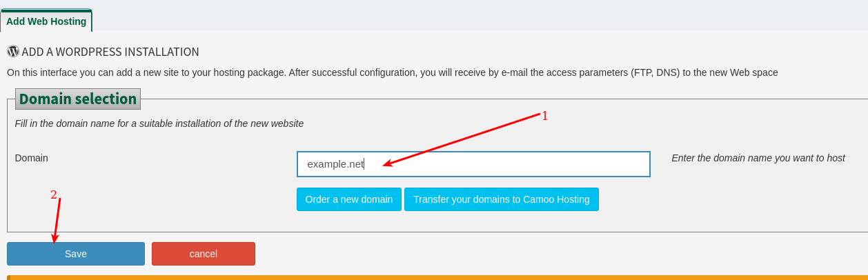Click the 'Enter the domain name' hint text
The image size is (868, 280).
(x=758, y=158)
